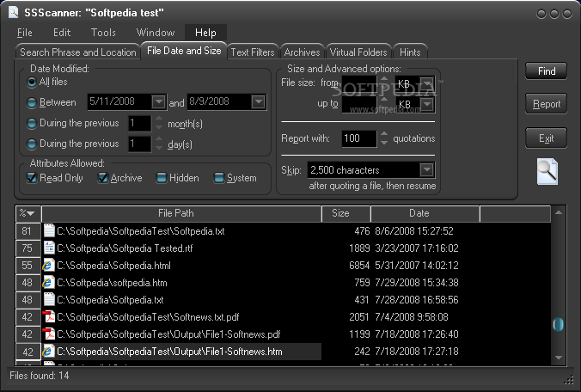Image resolution: width=581 pixels, height=392 pixels.
Task: Open the Tools menu
Action: coord(103,33)
